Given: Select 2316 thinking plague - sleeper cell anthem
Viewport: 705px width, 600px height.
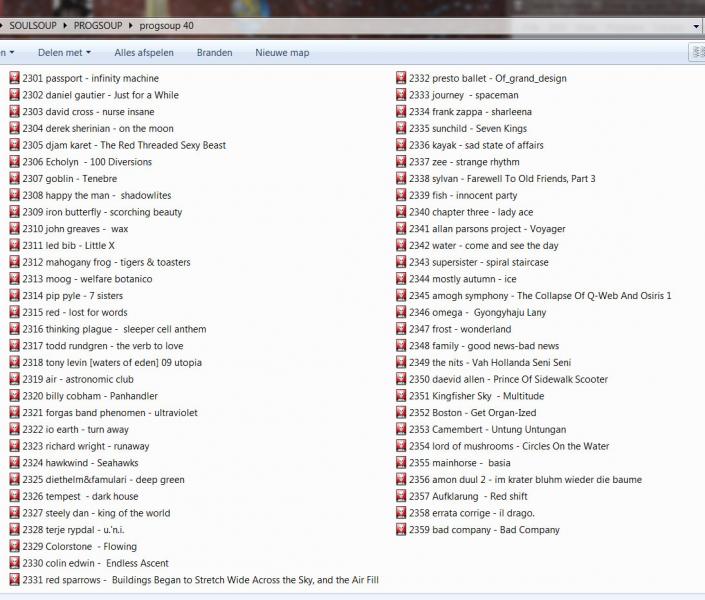Looking at the screenshot, I should pos(108,329).
